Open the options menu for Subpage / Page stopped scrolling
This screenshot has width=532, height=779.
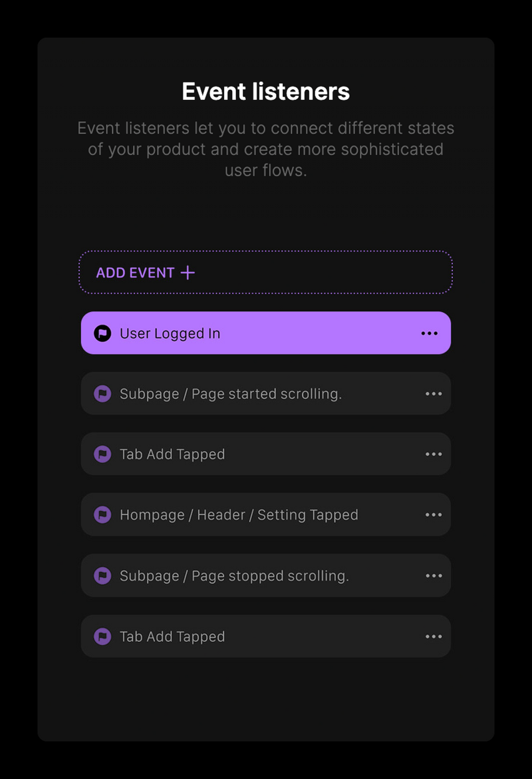click(x=433, y=575)
